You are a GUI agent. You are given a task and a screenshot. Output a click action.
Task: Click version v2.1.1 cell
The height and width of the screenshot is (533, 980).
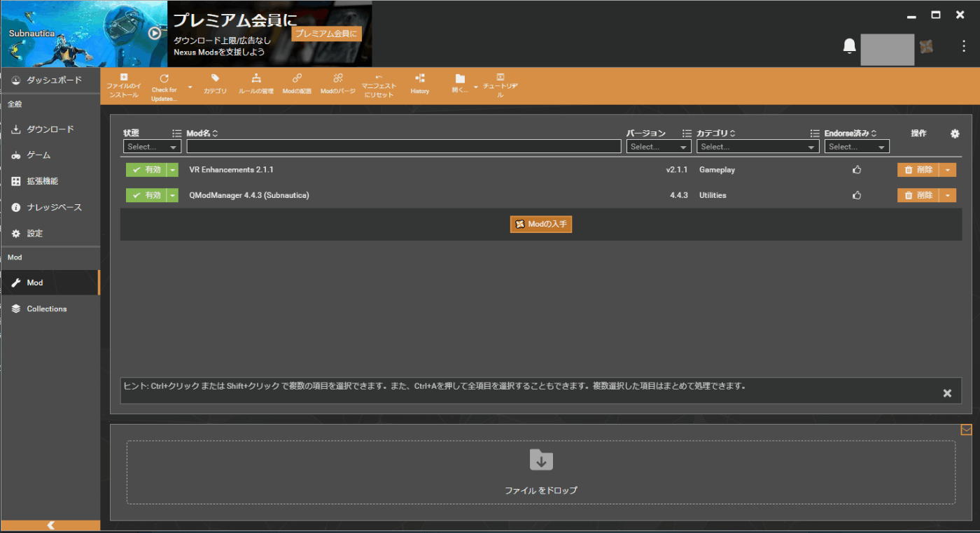(x=677, y=170)
